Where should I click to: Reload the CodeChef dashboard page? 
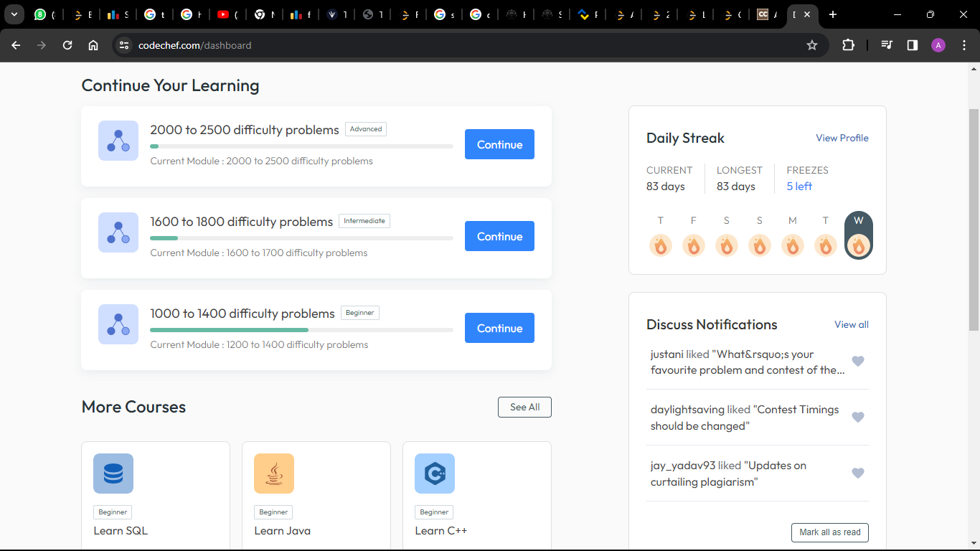coord(67,45)
